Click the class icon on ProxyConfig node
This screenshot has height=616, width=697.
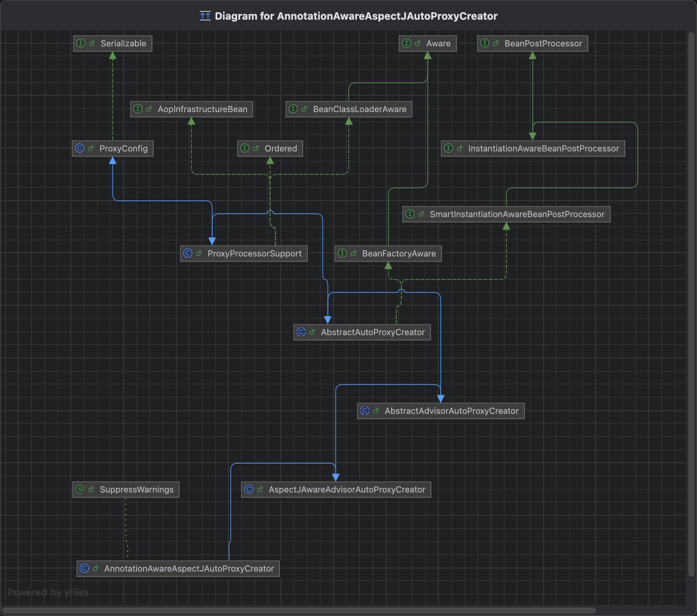click(x=79, y=148)
